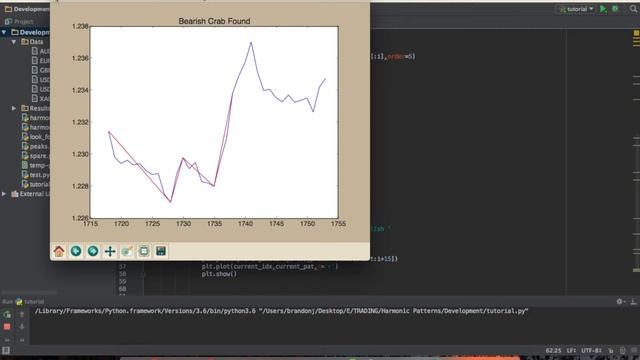The height and width of the screenshot is (360, 640).
Task: Select the Results folder in project tree
Action: [35, 108]
